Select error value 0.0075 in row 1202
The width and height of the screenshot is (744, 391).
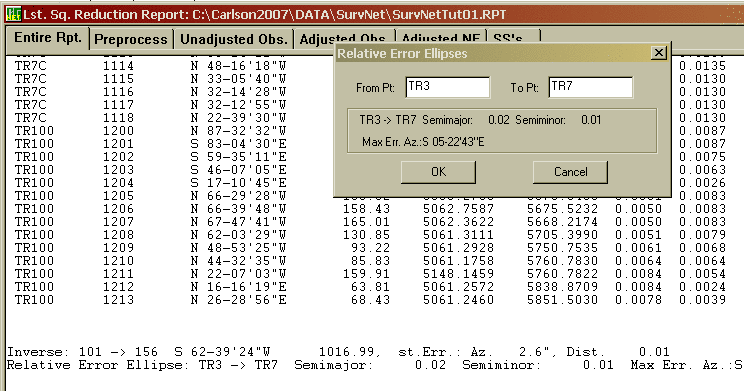point(702,157)
